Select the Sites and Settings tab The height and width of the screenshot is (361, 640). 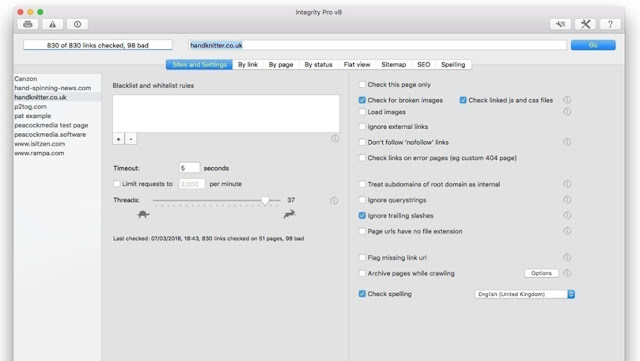[x=199, y=65]
